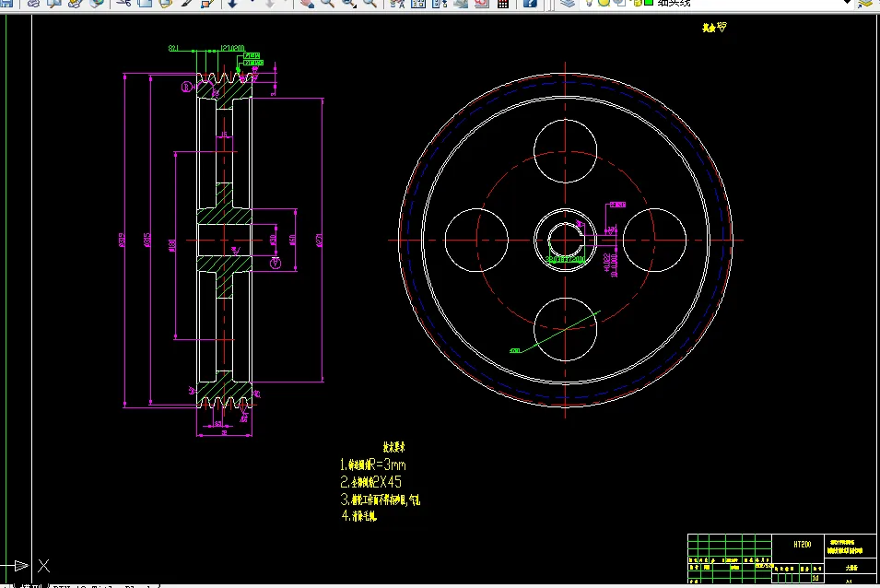
Task: Click the Undo arrow icon
Action: click(x=232, y=4)
